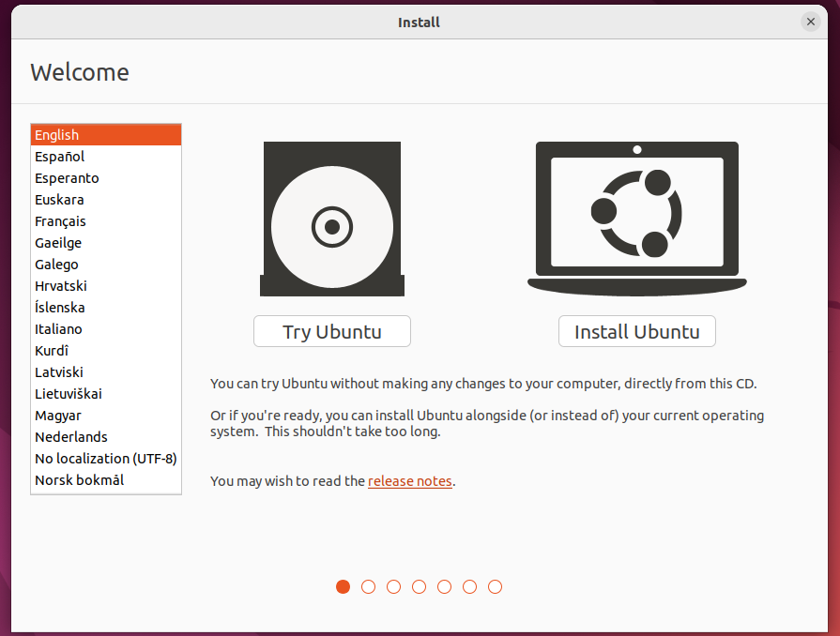This screenshot has width=840, height=636.
Task: Select No localization (UTF-8) entry
Action: coord(106,459)
